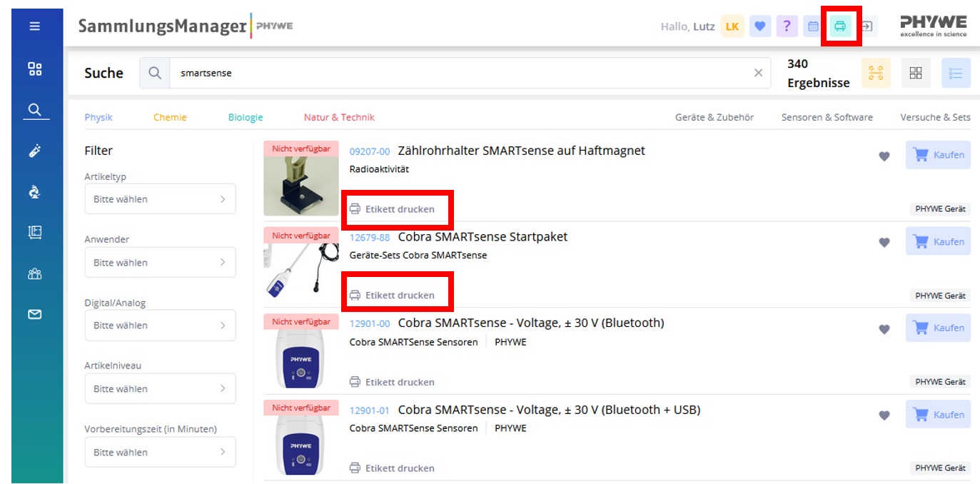Favorite the Voltage (Bluetooth + USB) sensor

[884, 415]
